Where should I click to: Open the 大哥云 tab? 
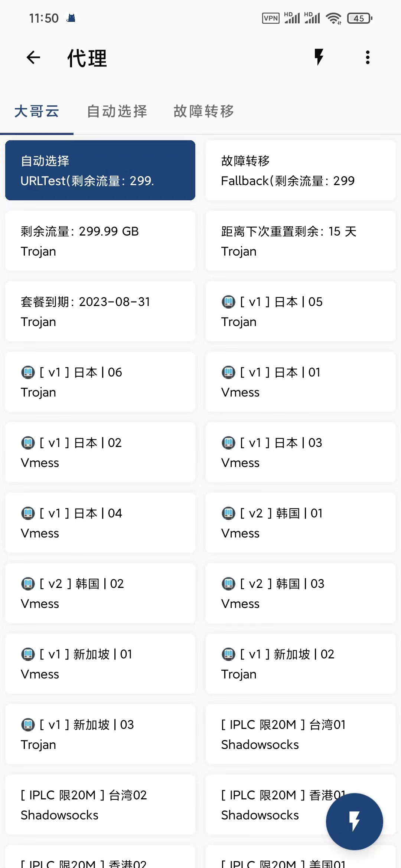37,111
